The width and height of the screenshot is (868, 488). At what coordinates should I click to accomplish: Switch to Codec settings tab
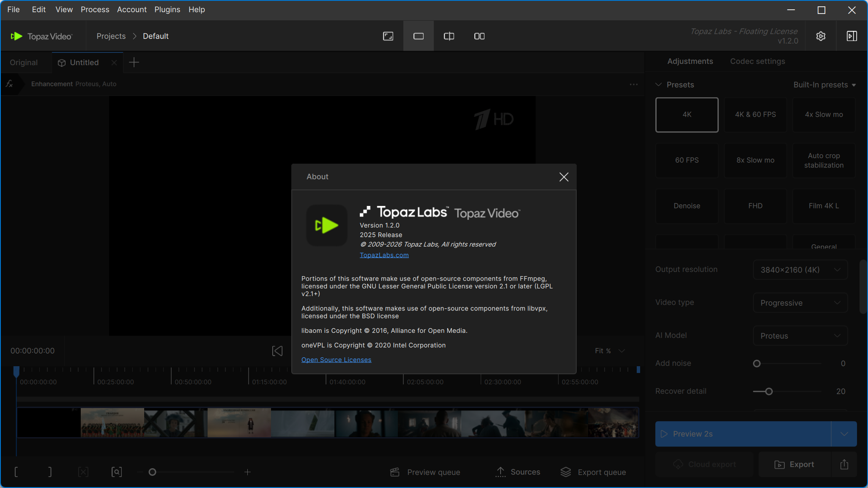(757, 61)
